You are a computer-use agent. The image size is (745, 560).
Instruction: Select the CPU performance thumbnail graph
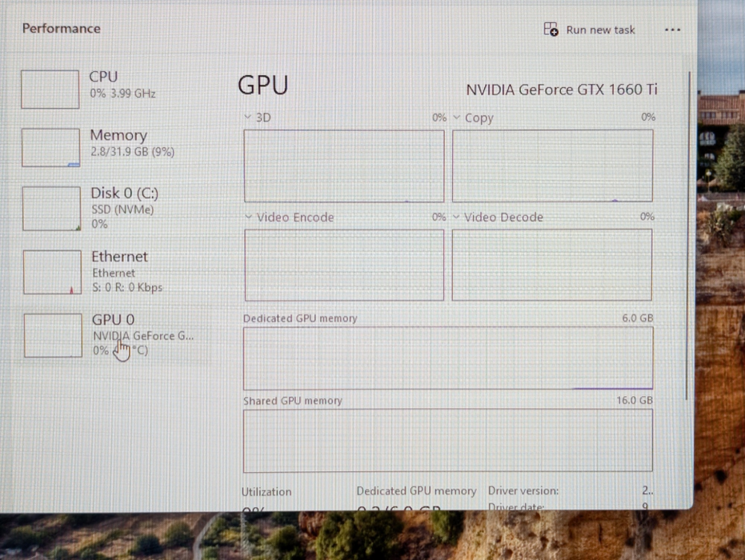tap(50, 90)
